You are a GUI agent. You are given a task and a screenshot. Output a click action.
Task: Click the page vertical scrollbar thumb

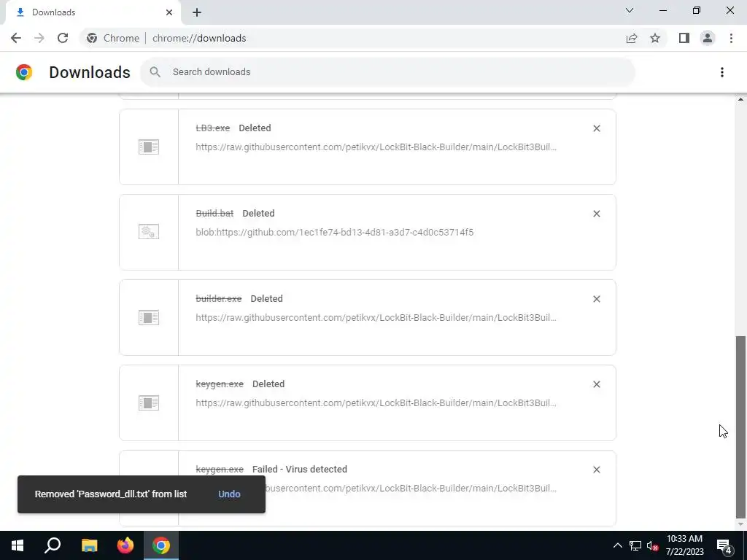(740, 427)
